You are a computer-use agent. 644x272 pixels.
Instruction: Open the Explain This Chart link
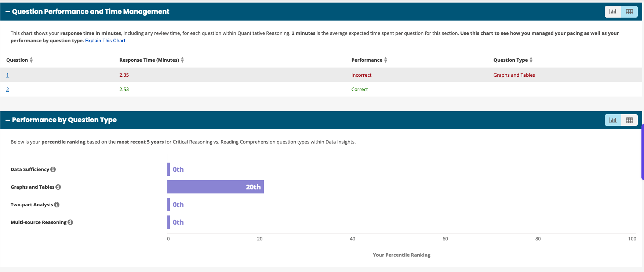pyautogui.click(x=105, y=41)
